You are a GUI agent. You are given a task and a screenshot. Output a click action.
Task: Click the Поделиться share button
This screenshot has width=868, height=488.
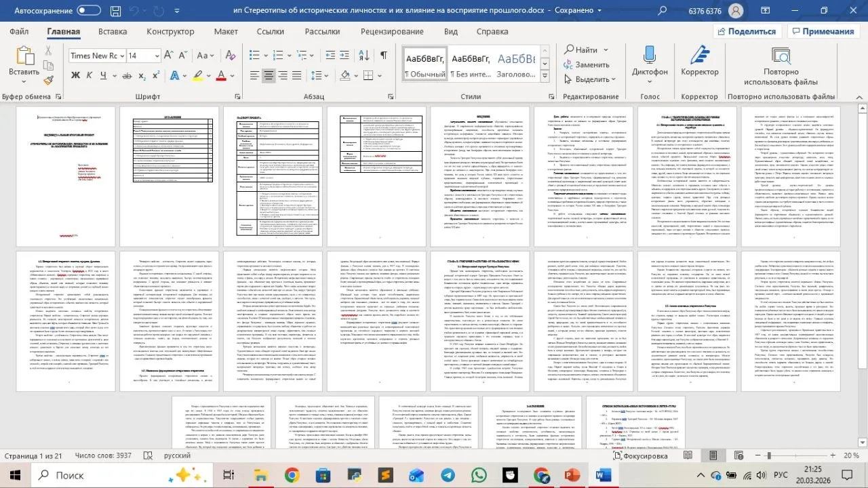click(x=745, y=31)
